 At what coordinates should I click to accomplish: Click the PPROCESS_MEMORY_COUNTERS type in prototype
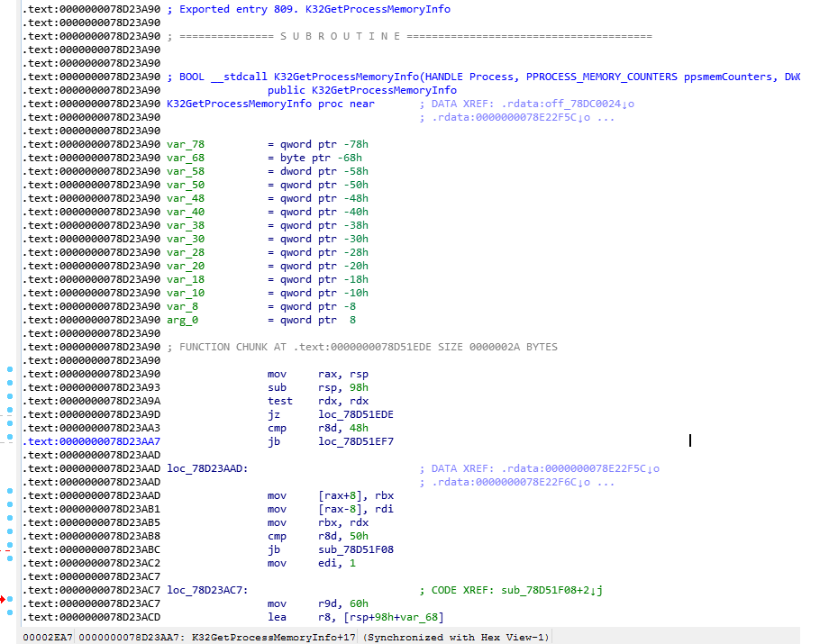coord(601,77)
